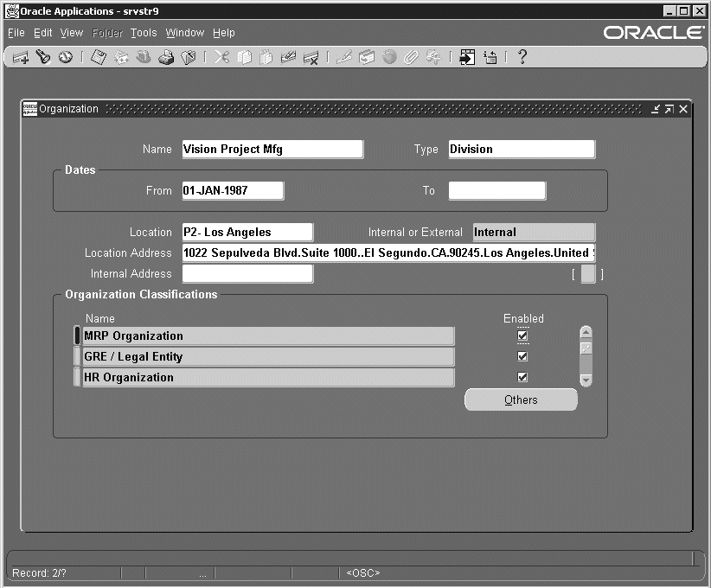Click the list-with-up-arrow toolbar icon
Screen dimensions: 711x588
[x=490, y=57]
